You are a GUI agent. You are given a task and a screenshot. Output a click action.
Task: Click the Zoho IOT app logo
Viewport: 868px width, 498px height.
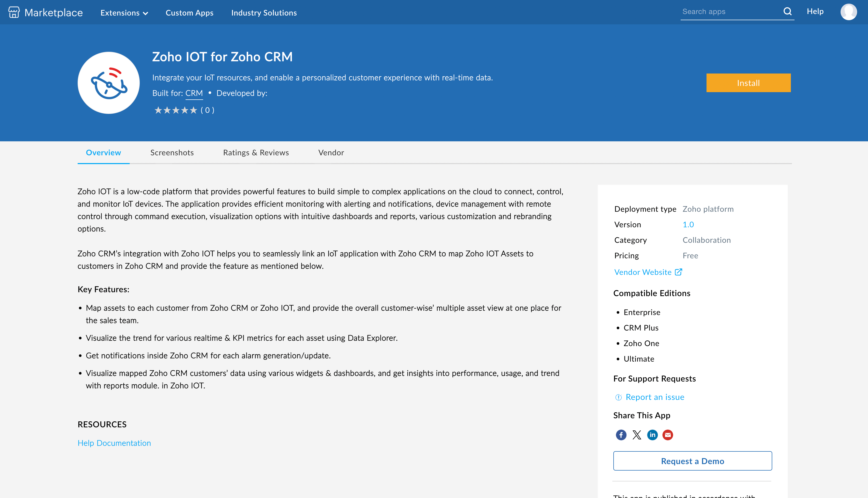[109, 83]
